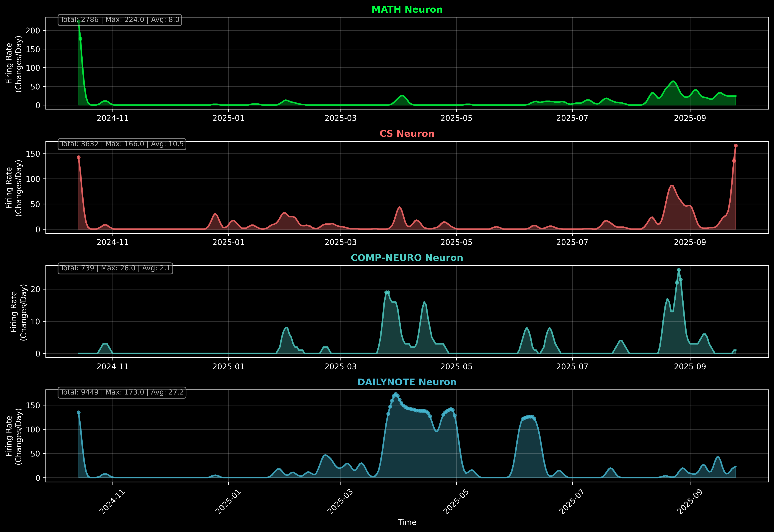The height and width of the screenshot is (532, 774).
Task: Click the CS peak marker at chart's right end
Action: click(x=736, y=146)
